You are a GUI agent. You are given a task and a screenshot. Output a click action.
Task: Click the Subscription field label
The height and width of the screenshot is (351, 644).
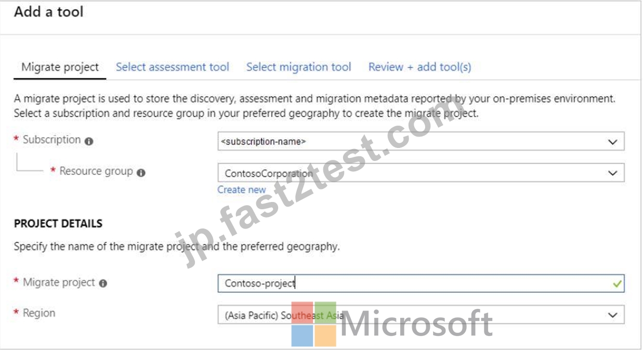[x=51, y=140]
